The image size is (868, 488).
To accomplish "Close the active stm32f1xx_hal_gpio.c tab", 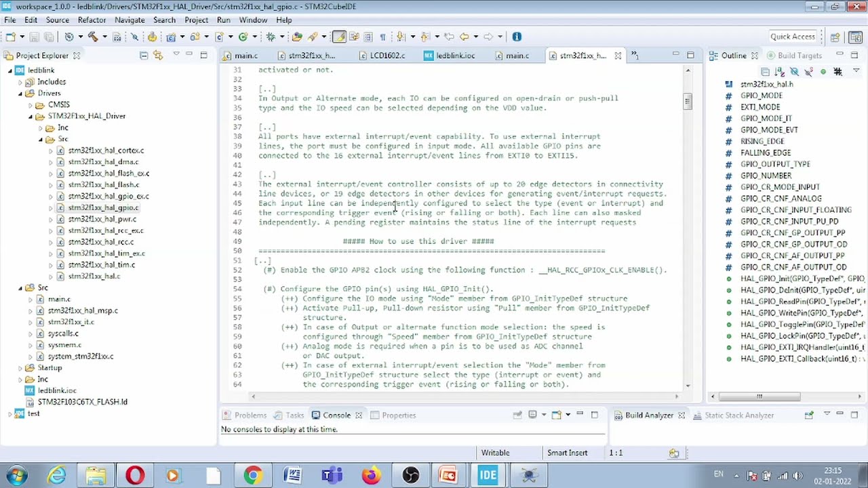I will point(618,56).
